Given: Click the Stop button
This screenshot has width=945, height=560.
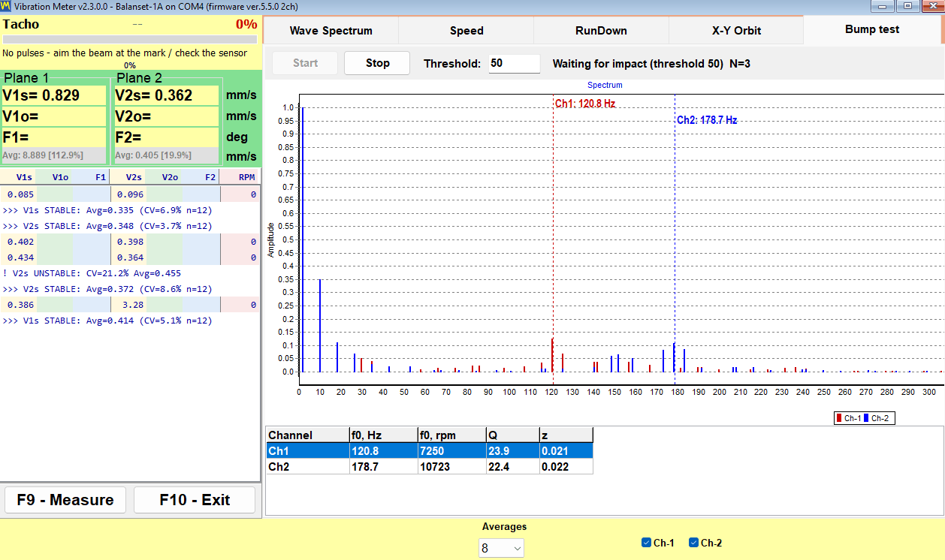Looking at the screenshot, I should (377, 63).
